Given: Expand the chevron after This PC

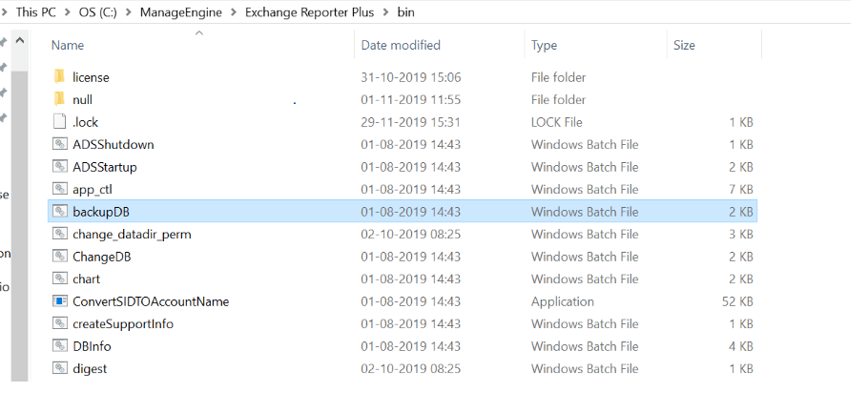Looking at the screenshot, I should click(68, 12).
